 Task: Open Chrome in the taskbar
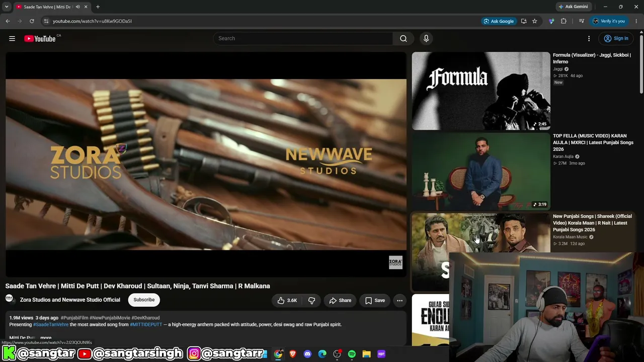click(x=278, y=354)
